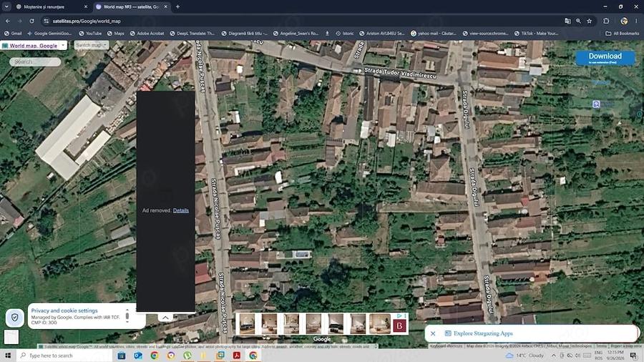Open the Diagramă fără titlu bookmark
This screenshot has width=644, height=362.
245,33
